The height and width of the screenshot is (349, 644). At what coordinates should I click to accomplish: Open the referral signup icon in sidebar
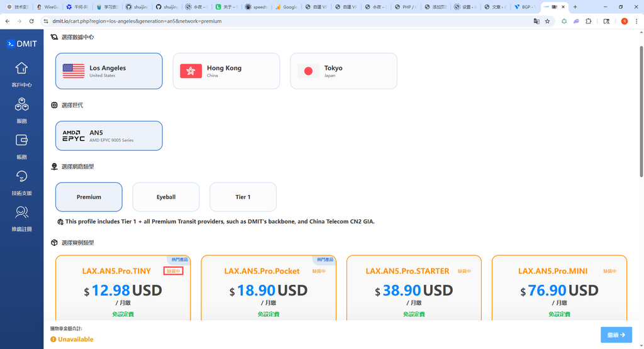click(21, 213)
